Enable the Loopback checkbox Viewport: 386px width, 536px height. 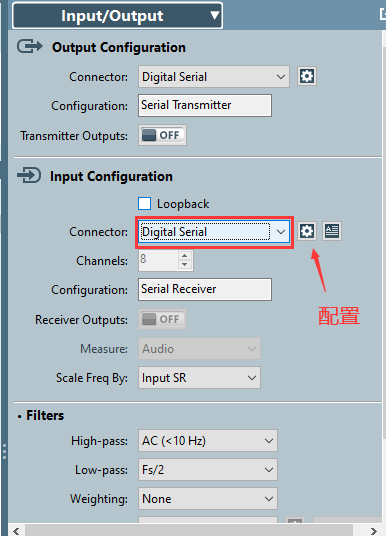pos(145,204)
